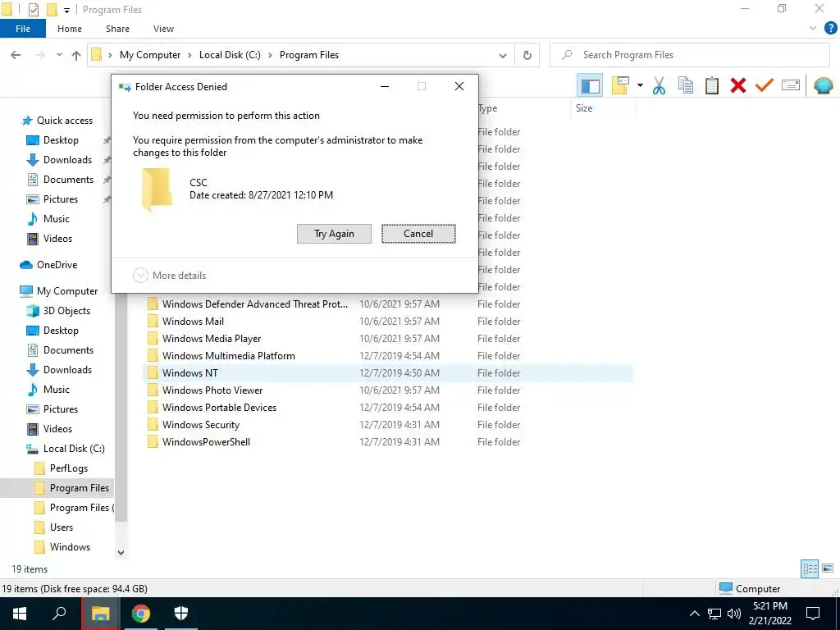Expand the ribbon using the chevron
840x630 pixels.
point(813,29)
